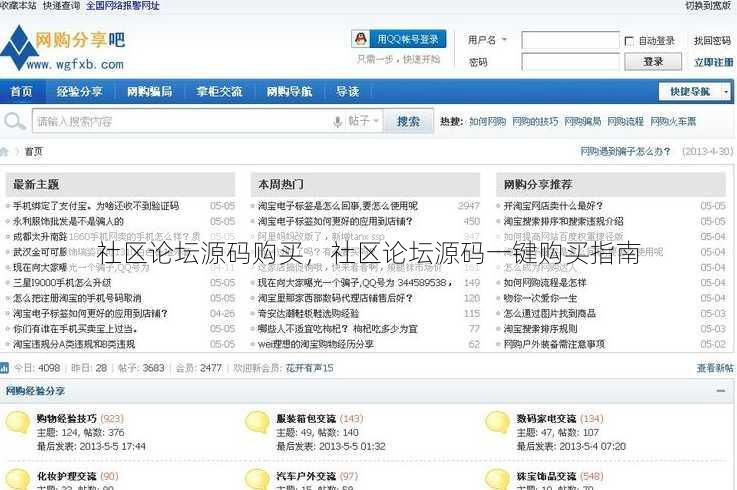Viewport: 737px width, 490px height.
Task: Click the bubble icon for 珠宝饰品交流
Action: (x=497, y=479)
